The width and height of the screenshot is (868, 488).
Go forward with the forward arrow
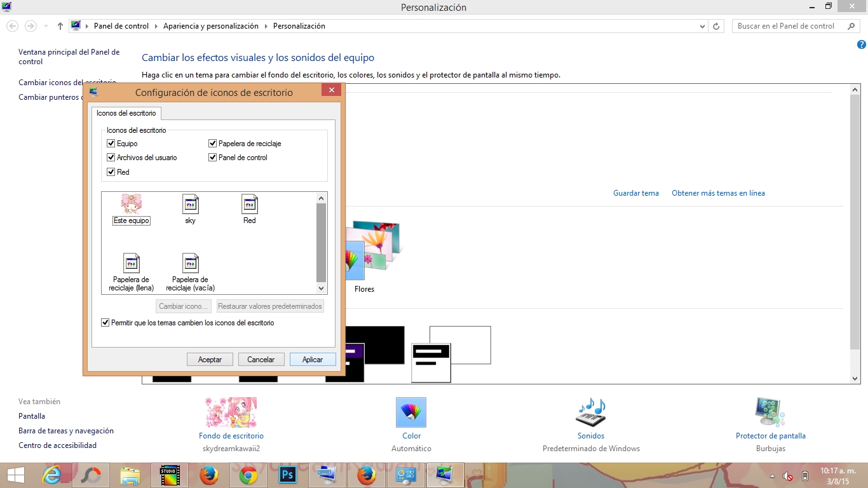(31, 26)
